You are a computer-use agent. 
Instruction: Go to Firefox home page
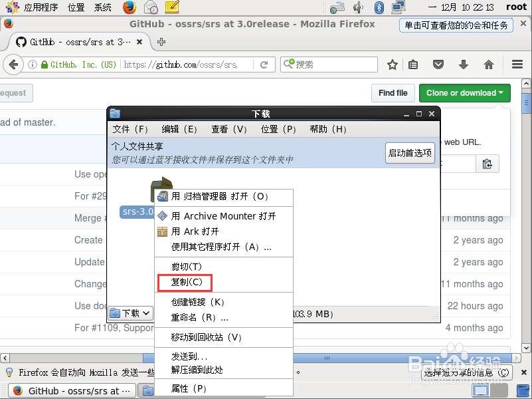[x=489, y=65]
